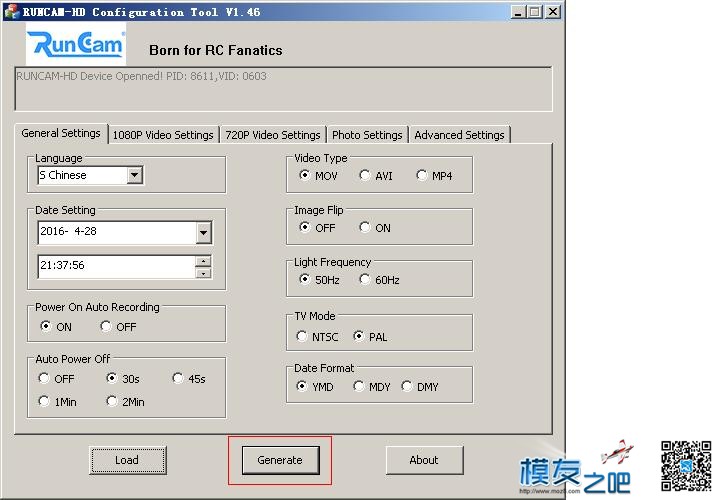This screenshot has width=720, height=500.
Task: Open the Advanced Settings tab
Action: (459, 135)
